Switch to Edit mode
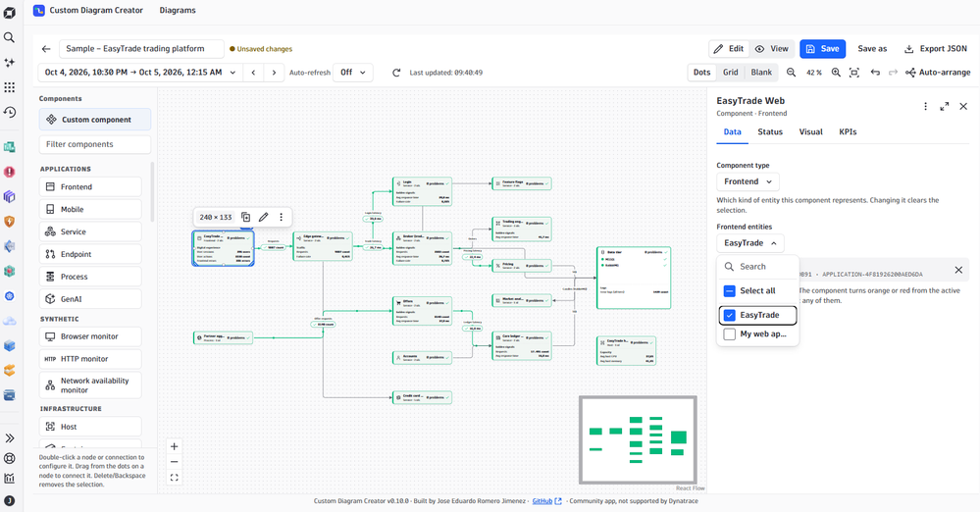Viewport: 980px width, 512px height. pyautogui.click(x=729, y=49)
